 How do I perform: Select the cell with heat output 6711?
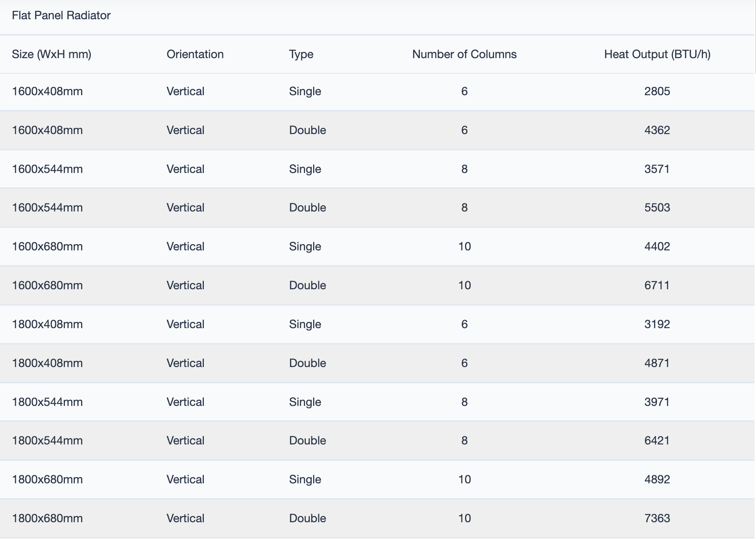pyautogui.click(x=657, y=285)
